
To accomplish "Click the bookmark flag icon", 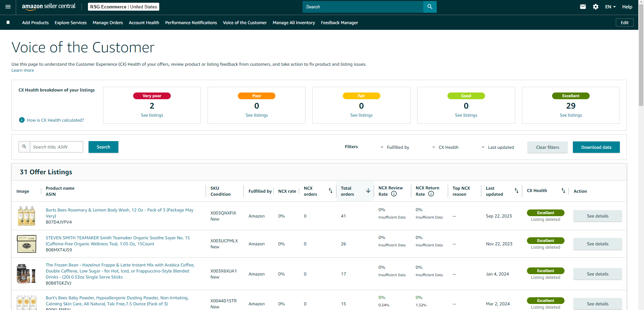I will [8, 22].
